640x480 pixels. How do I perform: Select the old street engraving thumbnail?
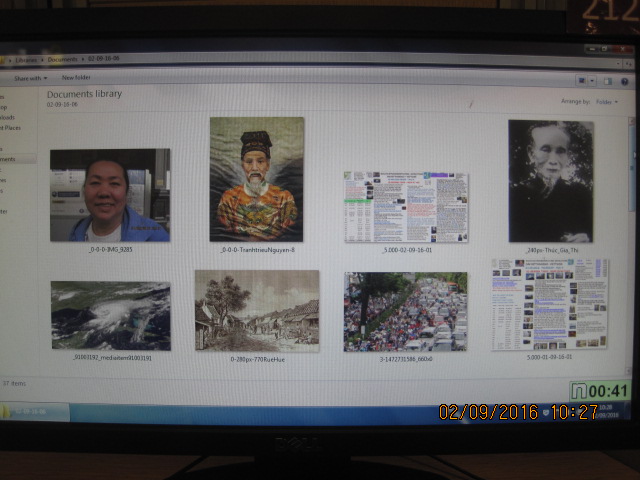[x=257, y=311]
